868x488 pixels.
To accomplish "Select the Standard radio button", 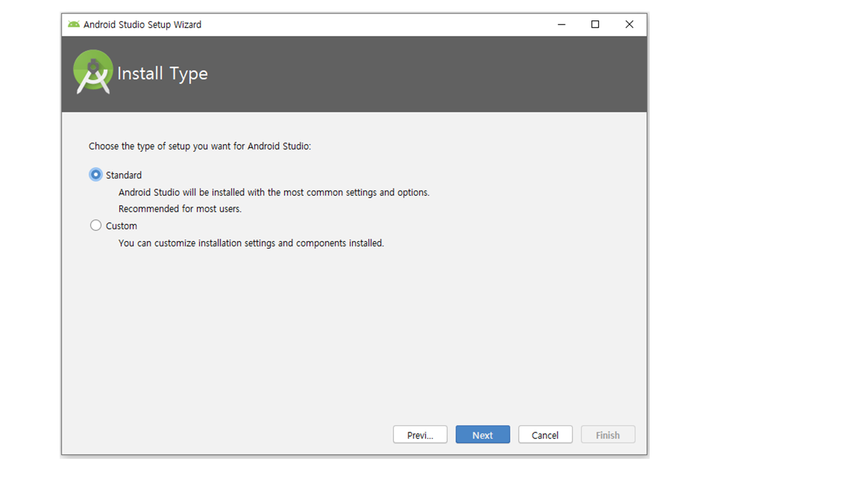I will click(x=96, y=175).
